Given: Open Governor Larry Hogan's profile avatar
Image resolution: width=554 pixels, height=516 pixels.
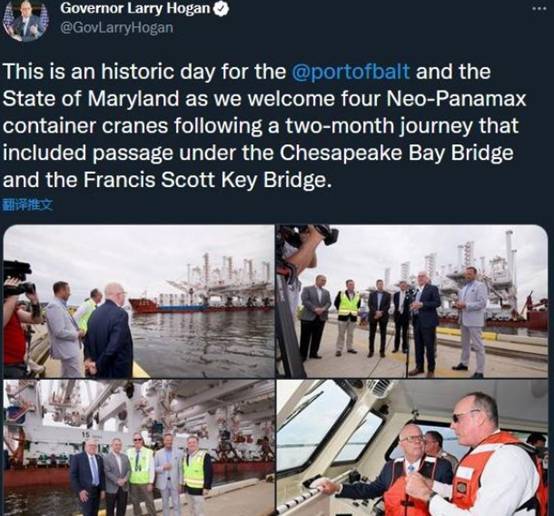Looking at the screenshot, I should click(25, 20).
